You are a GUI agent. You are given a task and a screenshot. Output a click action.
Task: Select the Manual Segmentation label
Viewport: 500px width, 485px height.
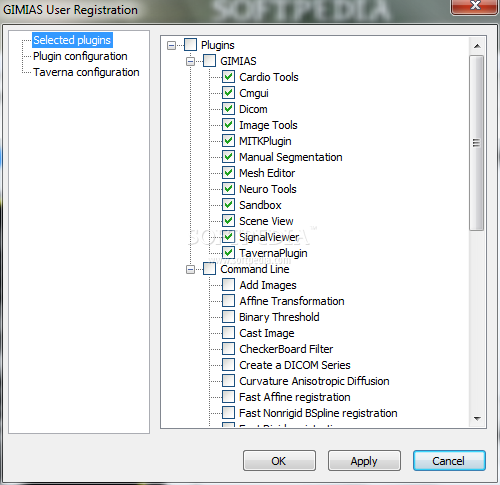[291, 157]
